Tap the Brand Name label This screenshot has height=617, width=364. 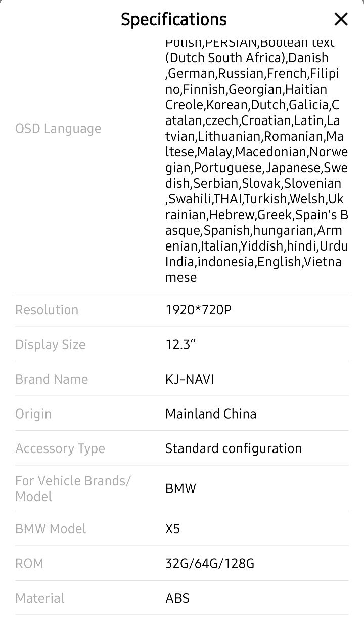point(52,379)
